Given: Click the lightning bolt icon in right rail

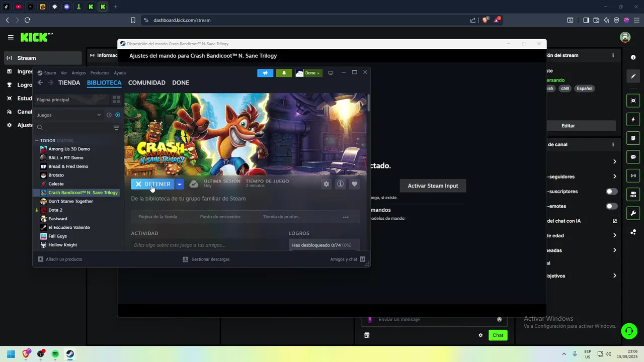Looking at the screenshot, I should tap(633, 120).
